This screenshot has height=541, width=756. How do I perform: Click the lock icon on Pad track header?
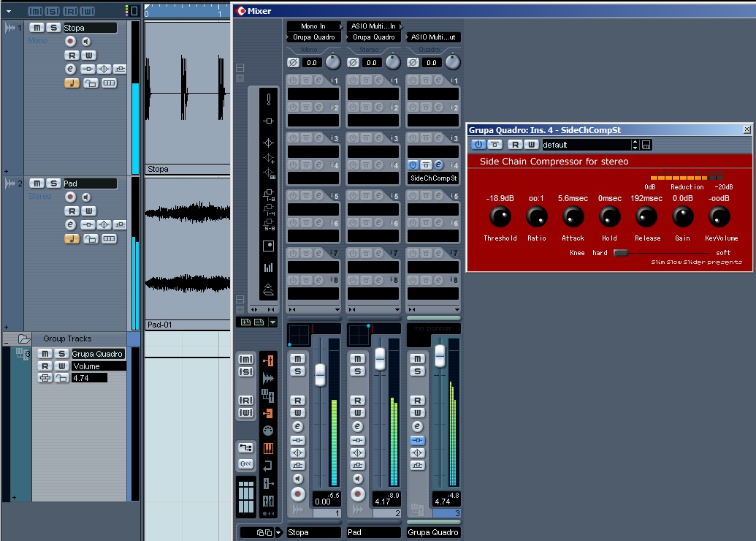[91, 238]
